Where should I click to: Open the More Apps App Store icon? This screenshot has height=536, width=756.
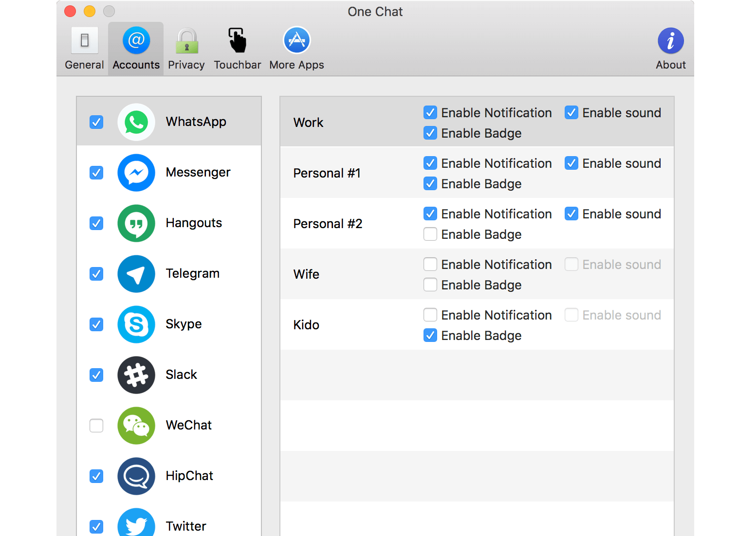(297, 40)
